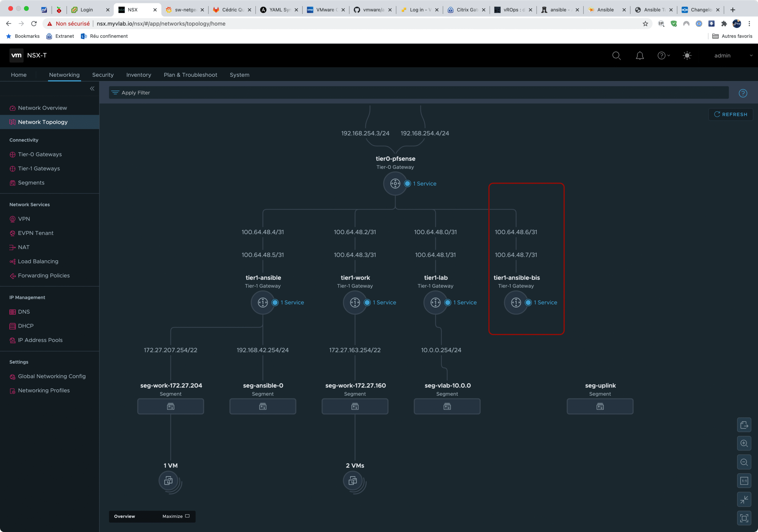Open the seg-uplink segment box
The height and width of the screenshot is (532, 758).
point(600,406)
